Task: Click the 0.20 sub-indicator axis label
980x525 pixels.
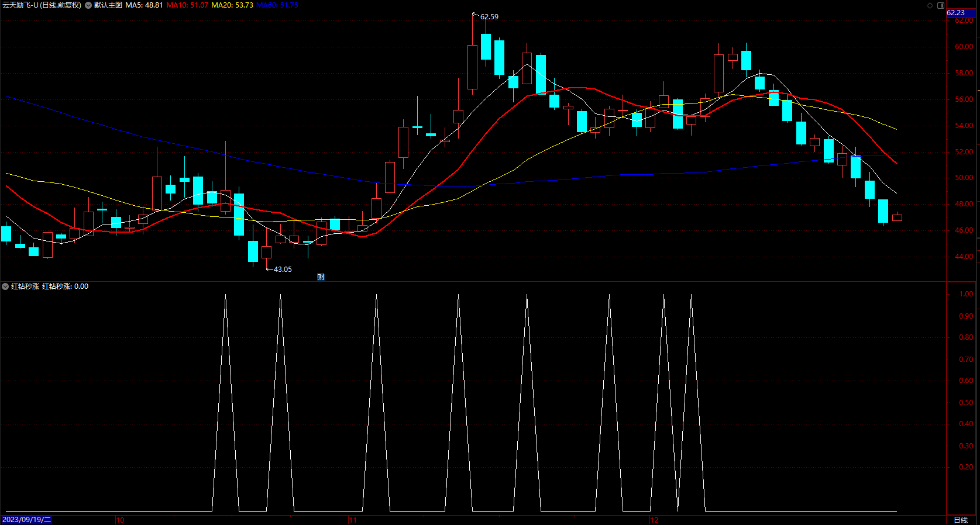Action: [x=967, y=467]
